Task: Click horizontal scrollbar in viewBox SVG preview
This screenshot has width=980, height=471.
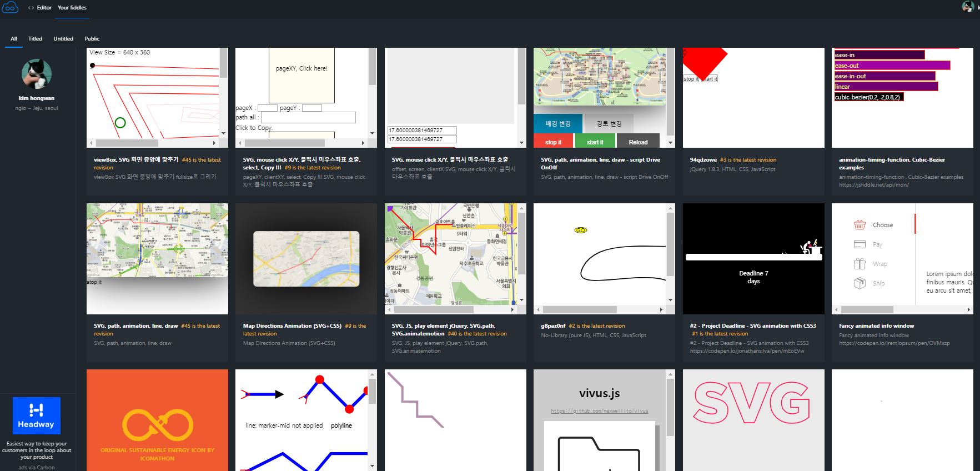Action: click(153, 143)
